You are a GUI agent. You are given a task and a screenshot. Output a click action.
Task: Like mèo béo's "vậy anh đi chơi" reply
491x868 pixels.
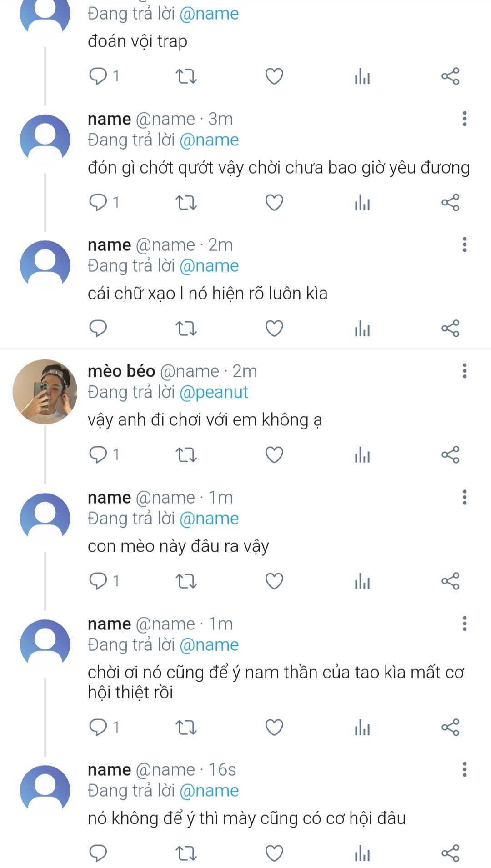coord(274,454)
